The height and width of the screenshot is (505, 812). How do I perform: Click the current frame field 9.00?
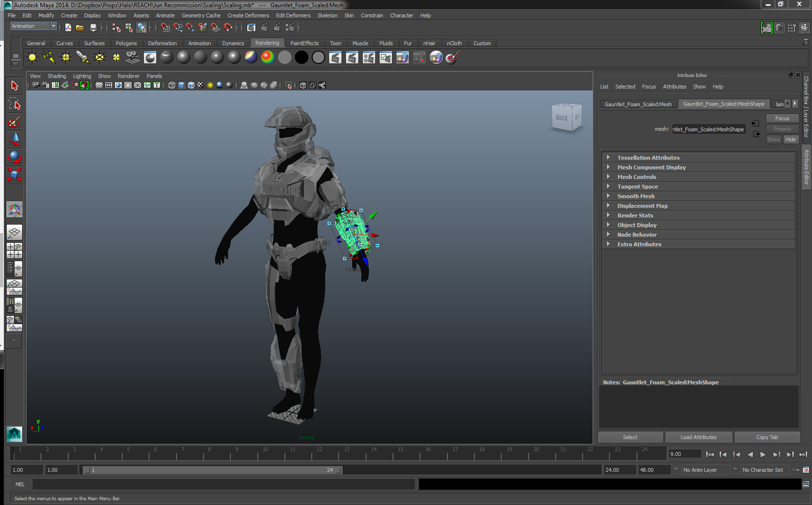tap(685, 454)
